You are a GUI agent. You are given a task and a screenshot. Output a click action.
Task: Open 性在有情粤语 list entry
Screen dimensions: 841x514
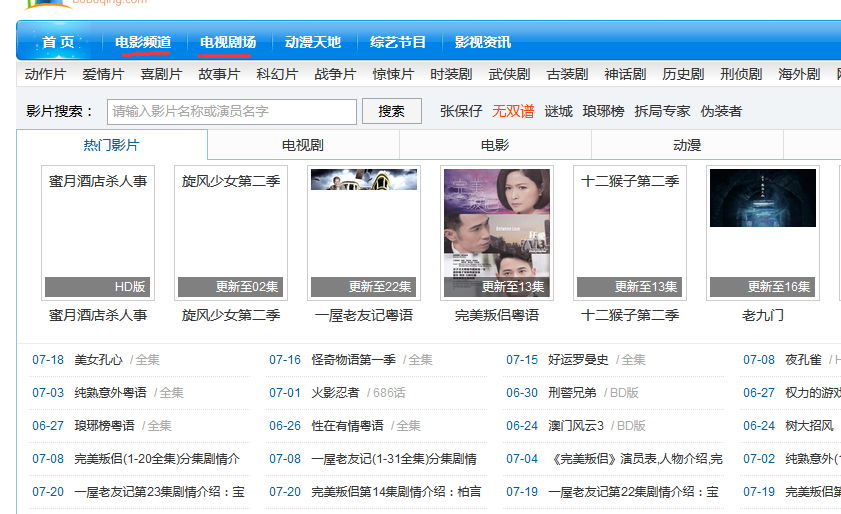pos(347,425)
